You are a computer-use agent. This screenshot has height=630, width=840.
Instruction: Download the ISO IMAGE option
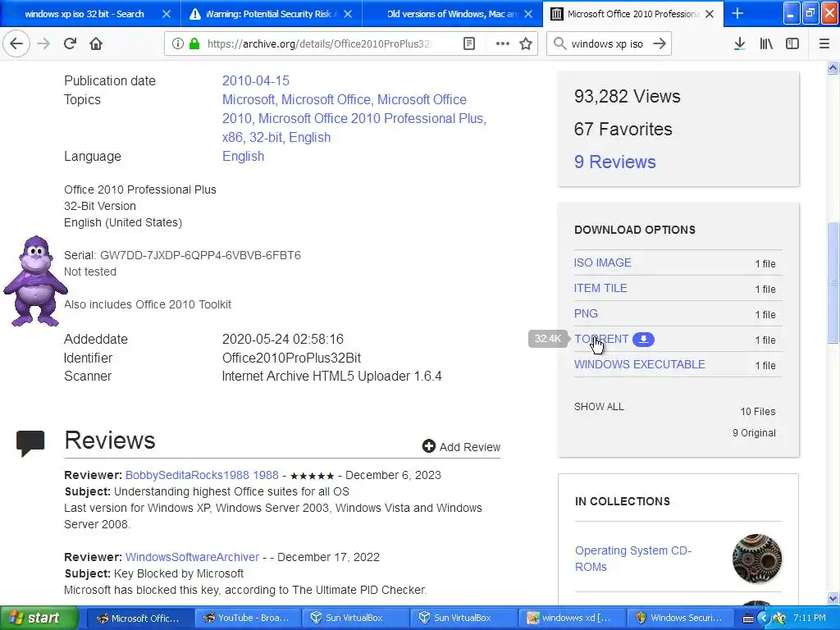pos(603,262)
